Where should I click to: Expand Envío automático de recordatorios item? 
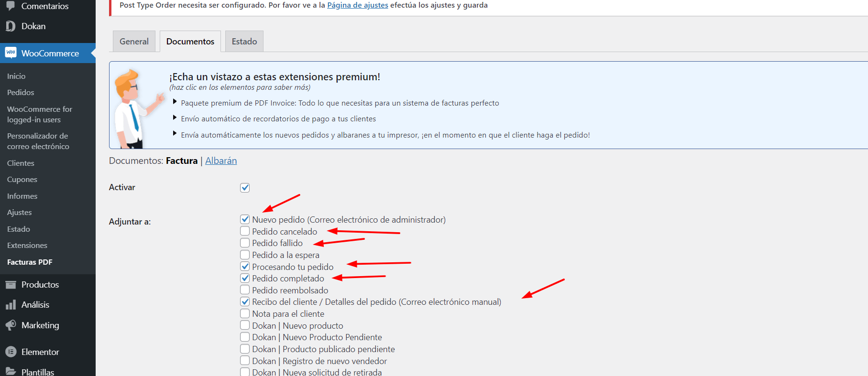tap(278, 118)
